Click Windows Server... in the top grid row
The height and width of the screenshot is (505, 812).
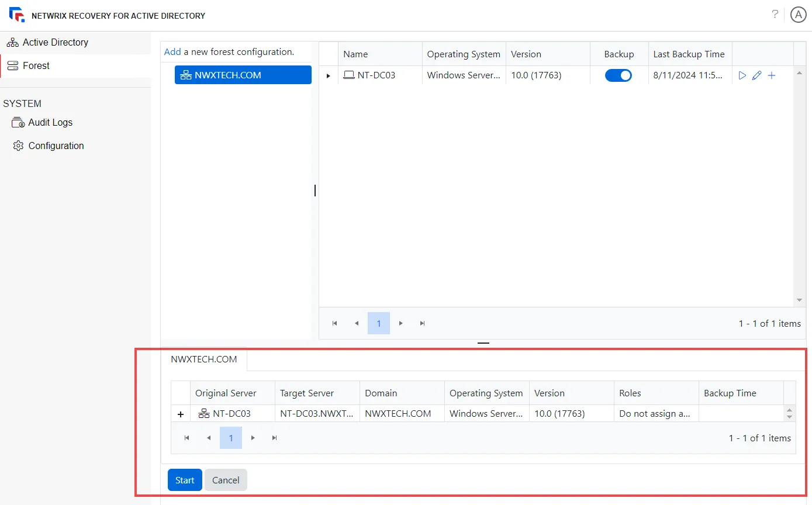(464, 75)
